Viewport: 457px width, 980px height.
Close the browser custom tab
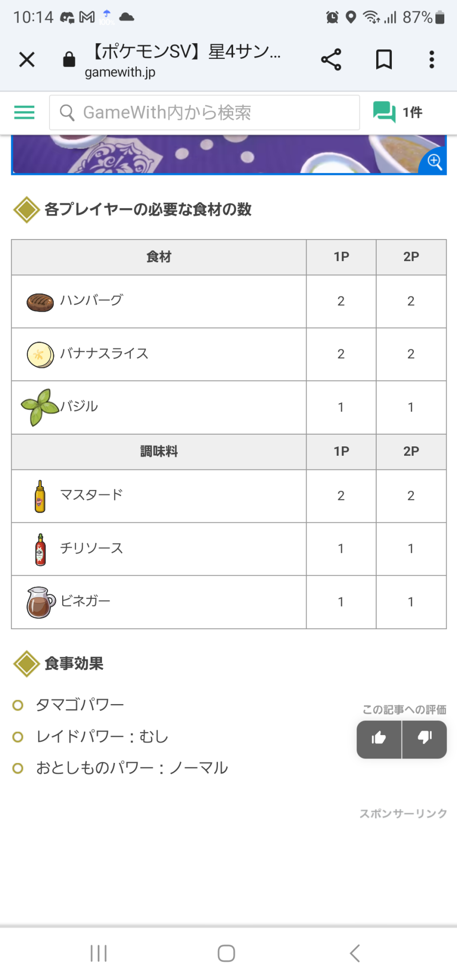pos(27,60)
